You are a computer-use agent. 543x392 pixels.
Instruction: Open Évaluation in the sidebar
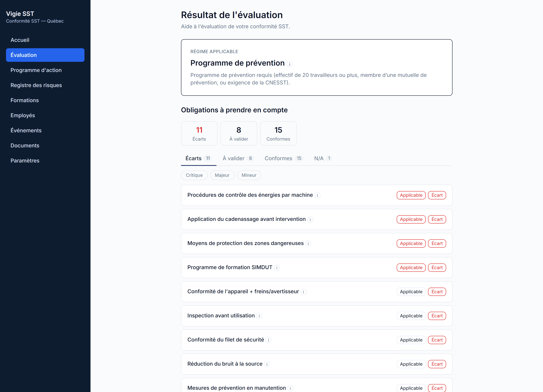pos(45,55)
